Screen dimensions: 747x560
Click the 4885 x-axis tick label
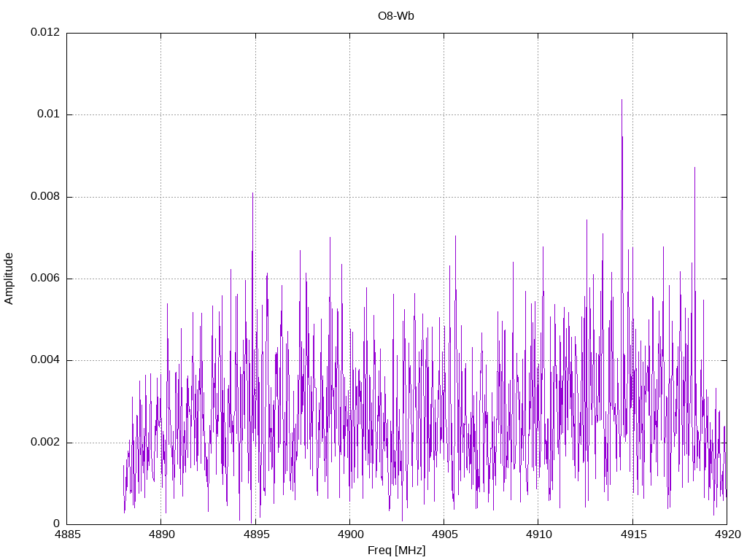click(67, 534)
